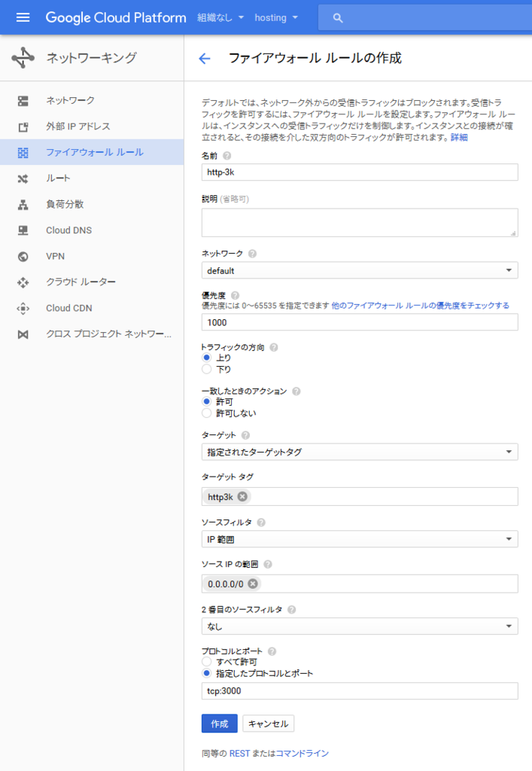The image size is (532, 771).
Task: Show help for 一致したときのアクション
Action: pos(296,392)
